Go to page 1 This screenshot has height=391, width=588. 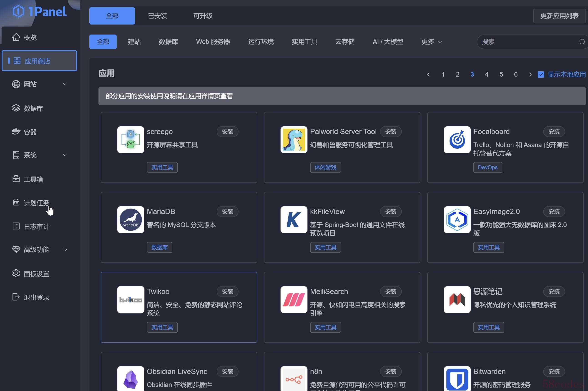443,74
